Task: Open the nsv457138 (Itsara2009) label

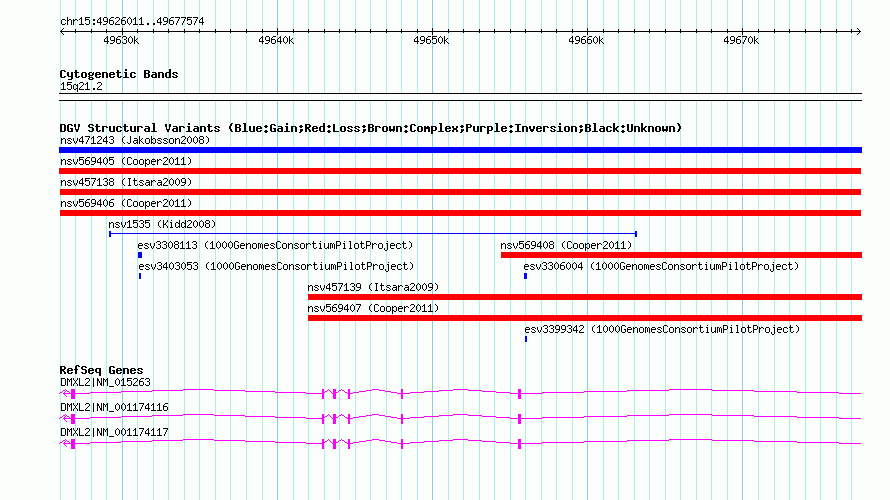Action: tap(126, 182)
